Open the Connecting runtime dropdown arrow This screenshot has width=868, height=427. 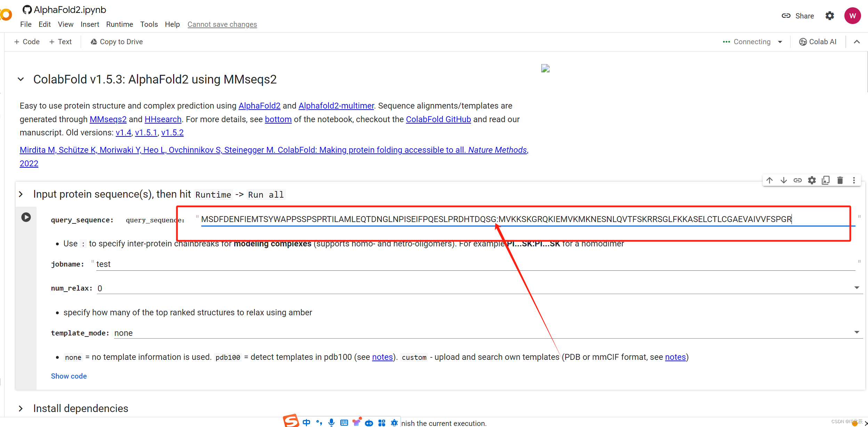coord(780,42)
